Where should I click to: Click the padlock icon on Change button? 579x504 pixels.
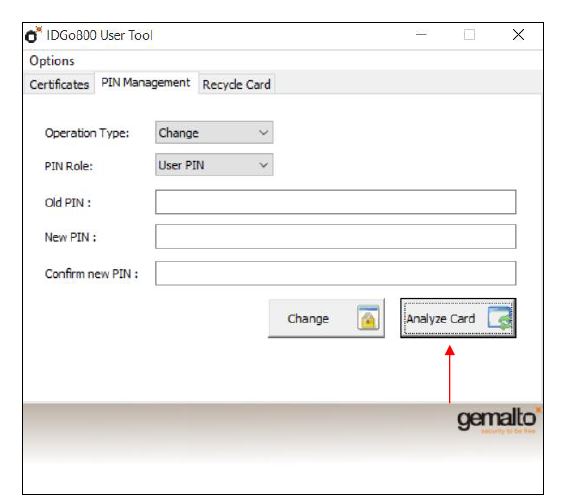(x=368, y=317)
